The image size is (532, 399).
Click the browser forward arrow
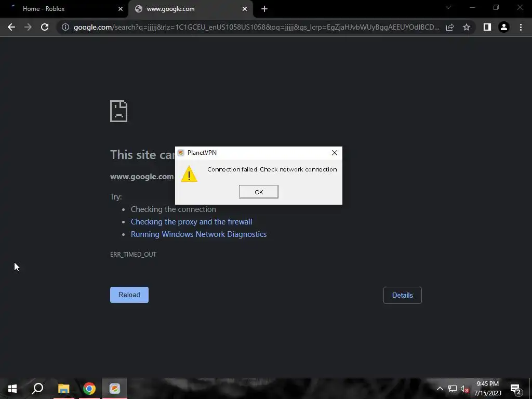click(x=28, y=27)
